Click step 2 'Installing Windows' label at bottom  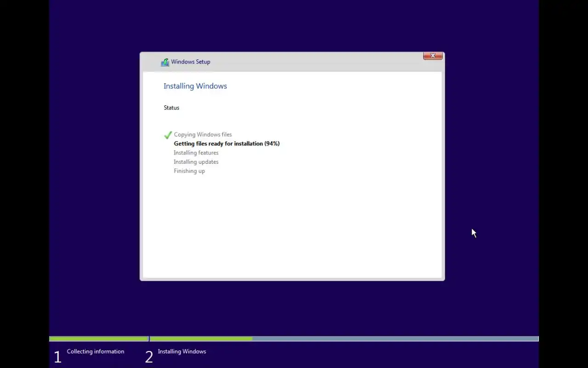(182, 351)
